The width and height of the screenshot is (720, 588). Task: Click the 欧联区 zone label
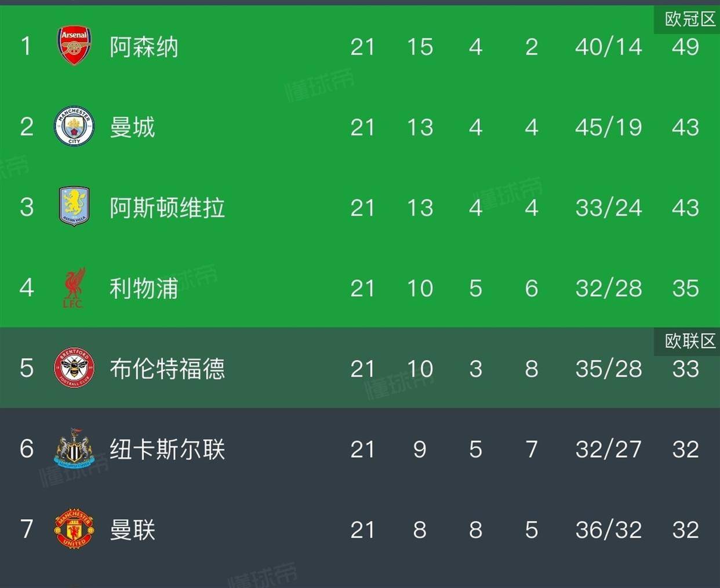tap(689, 341)
